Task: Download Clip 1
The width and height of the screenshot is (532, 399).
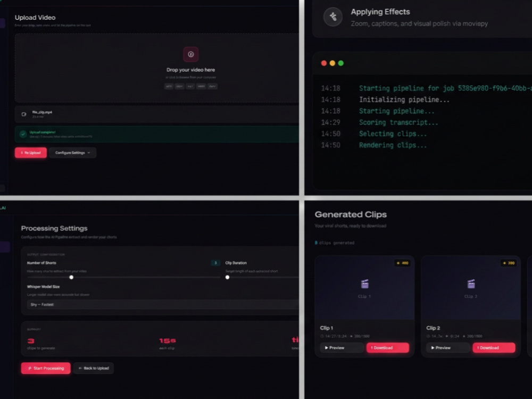Action: tap(387, 348)
